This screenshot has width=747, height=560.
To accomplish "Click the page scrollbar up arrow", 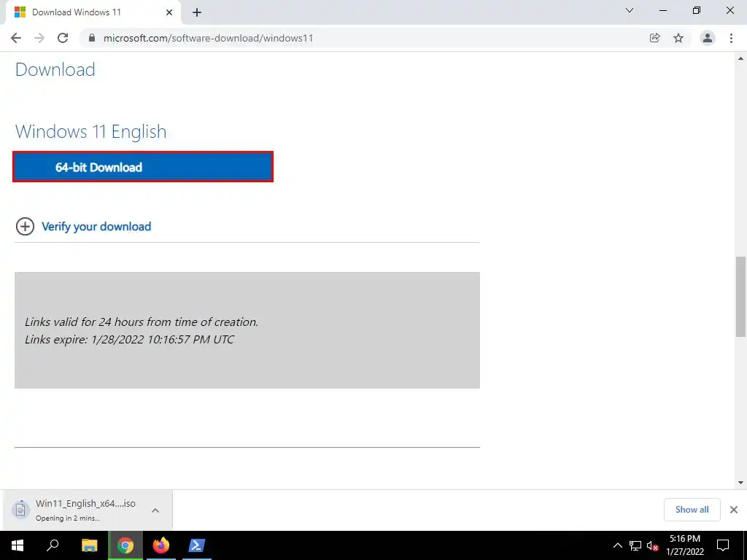I will (x=740, y=58).
